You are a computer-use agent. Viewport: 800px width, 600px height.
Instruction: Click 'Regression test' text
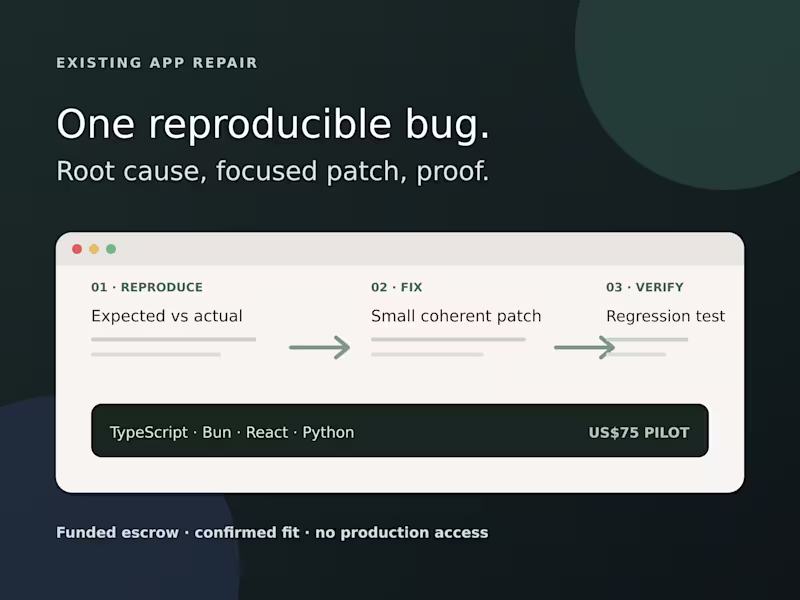666,316
